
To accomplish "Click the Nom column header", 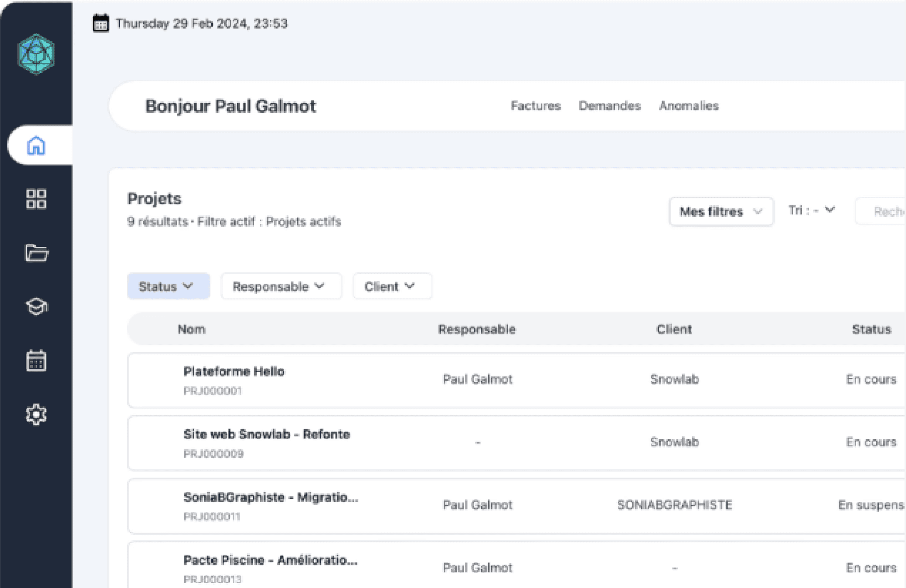I will click(x=191, y=329).
